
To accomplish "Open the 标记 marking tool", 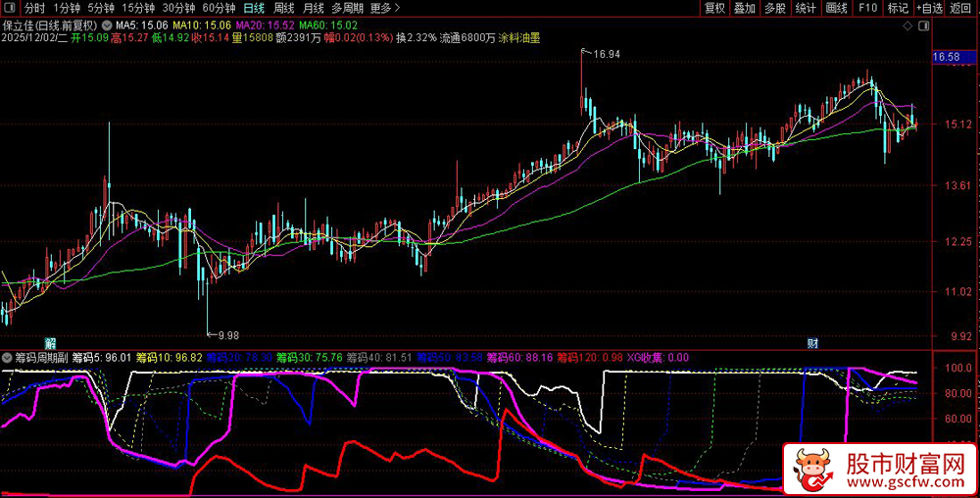I will [898, 8].
